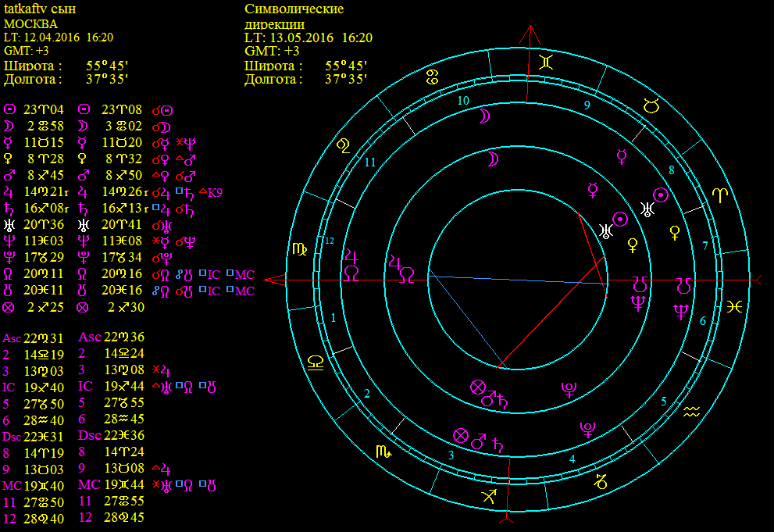Click the Capricorn symbol on the zodiac ring

pos(601,480)
